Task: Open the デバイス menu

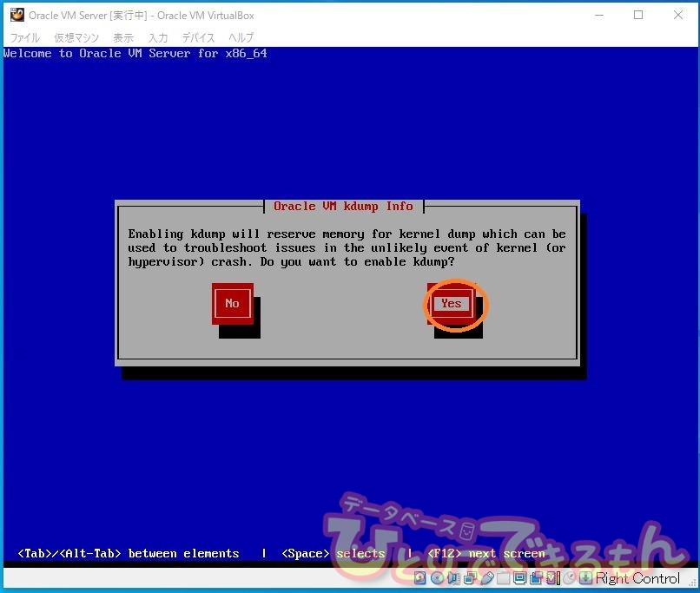Action: pos(198,37)
